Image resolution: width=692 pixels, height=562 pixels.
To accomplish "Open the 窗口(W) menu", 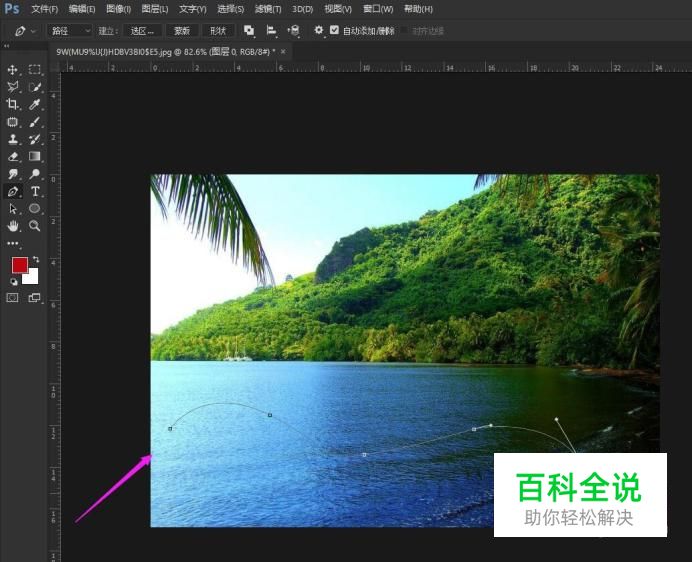I will click(378, 9).
